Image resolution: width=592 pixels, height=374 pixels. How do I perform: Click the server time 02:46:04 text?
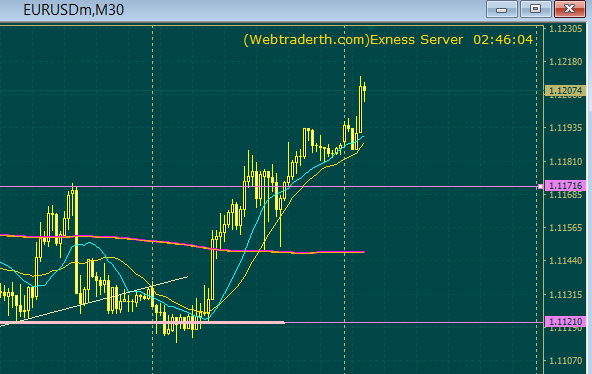[503, 40]
